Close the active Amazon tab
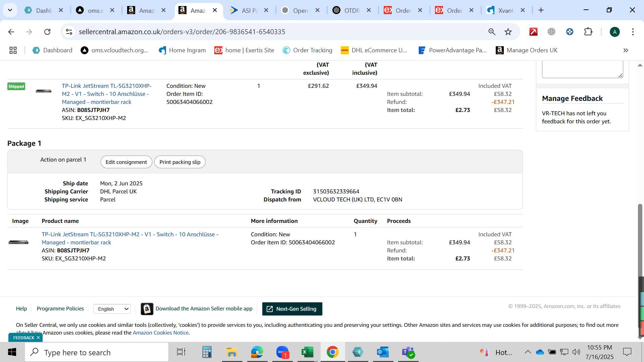Image resolution: width=644 pixels, height=362 pixels. point(215,10)
